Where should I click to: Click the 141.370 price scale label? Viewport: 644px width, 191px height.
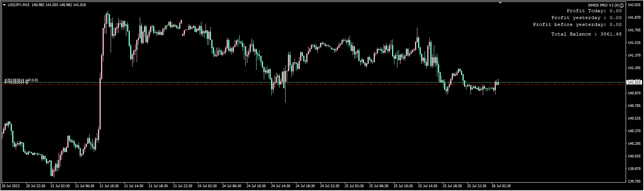(x=634, y=55)
